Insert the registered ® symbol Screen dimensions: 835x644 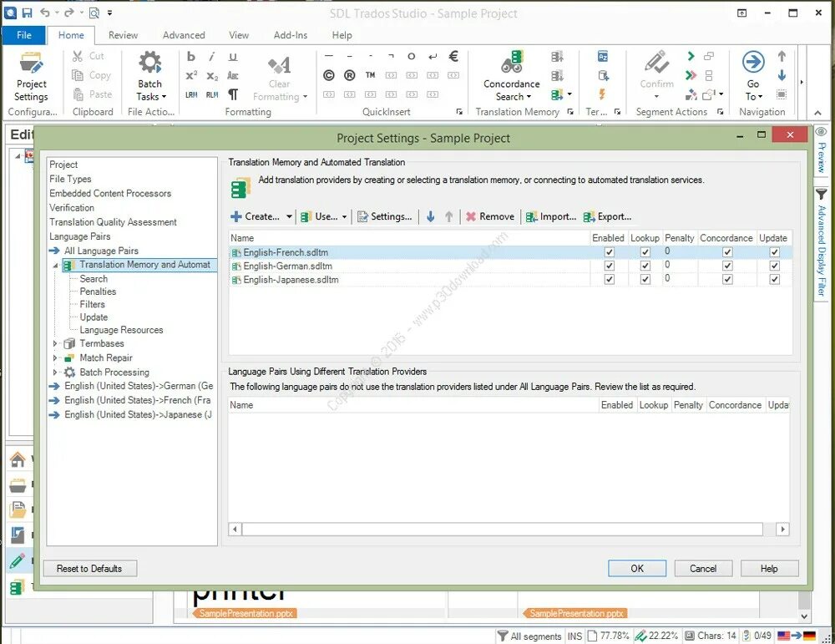click(x=349, y=75)
